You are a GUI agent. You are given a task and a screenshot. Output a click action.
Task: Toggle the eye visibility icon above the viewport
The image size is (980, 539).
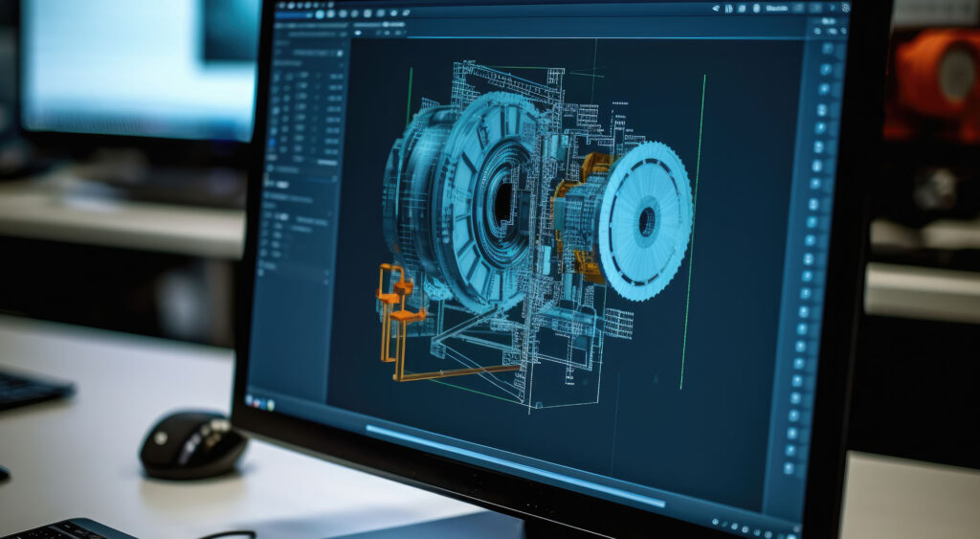[x=358, y=33]
